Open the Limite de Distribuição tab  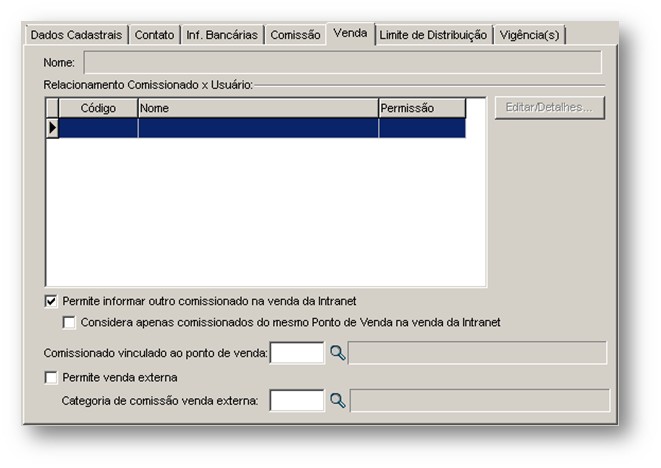pyautogui.click(x=433, y=35)
